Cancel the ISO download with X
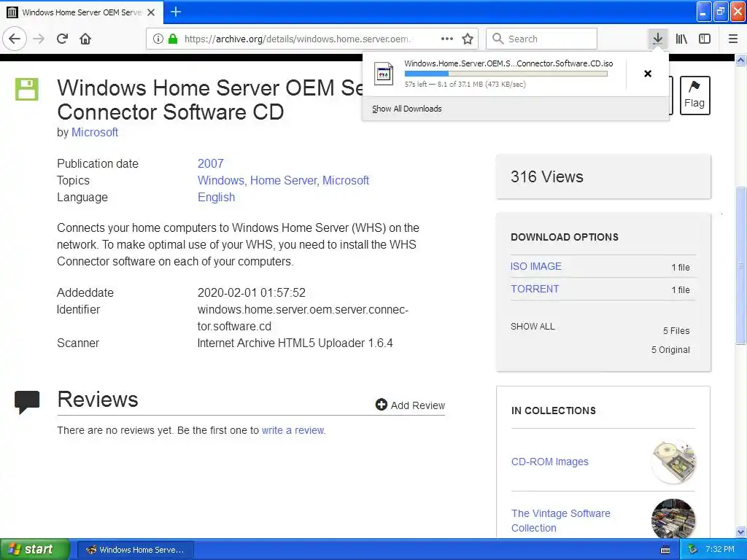This screenshot has height=560, width=747. click(648, 74)
